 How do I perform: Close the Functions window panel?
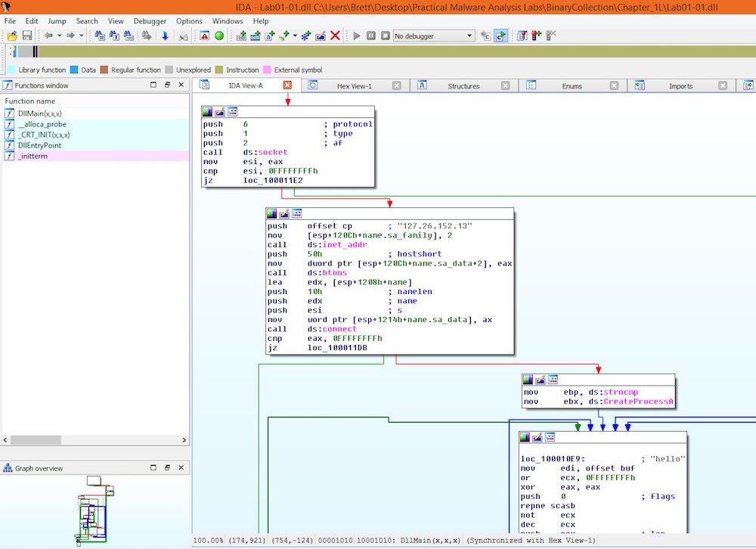[181, 85]
